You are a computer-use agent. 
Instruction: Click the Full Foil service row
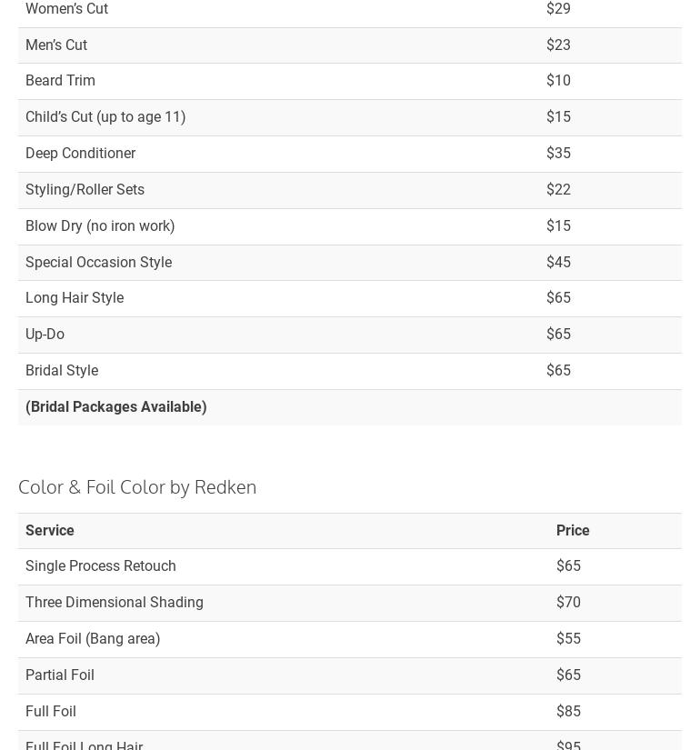51,712
